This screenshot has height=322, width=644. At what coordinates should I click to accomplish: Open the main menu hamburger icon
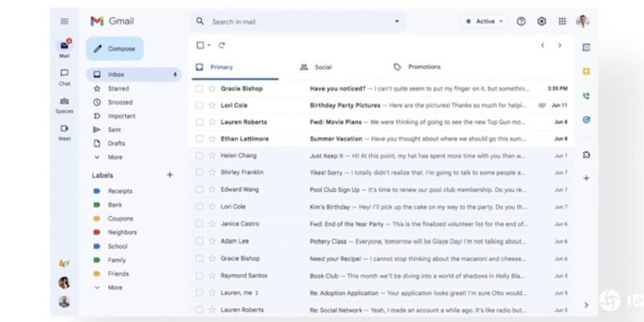tap(64, 21)
